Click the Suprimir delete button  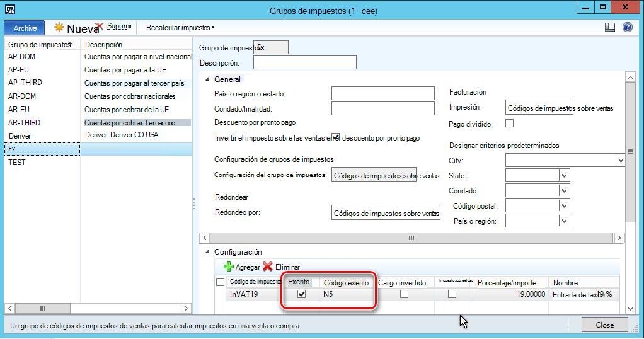click(115, 26)
